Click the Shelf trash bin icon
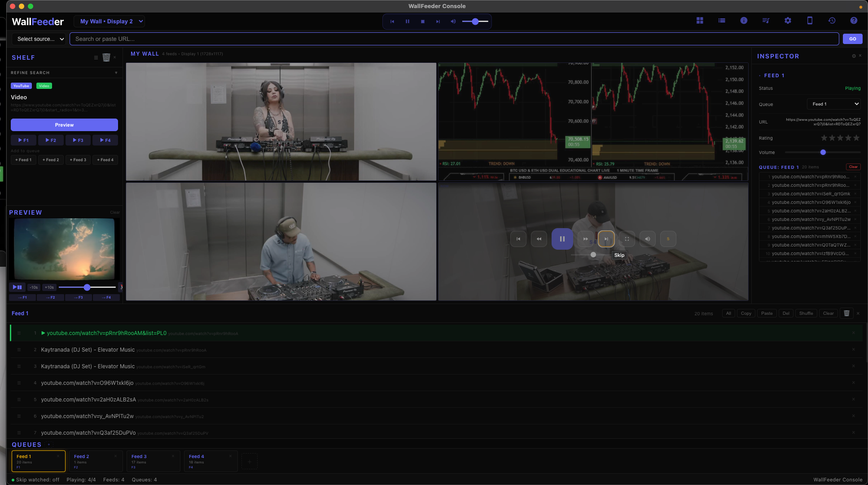This screenshot has height=485, width=868. tap(106, 57)
